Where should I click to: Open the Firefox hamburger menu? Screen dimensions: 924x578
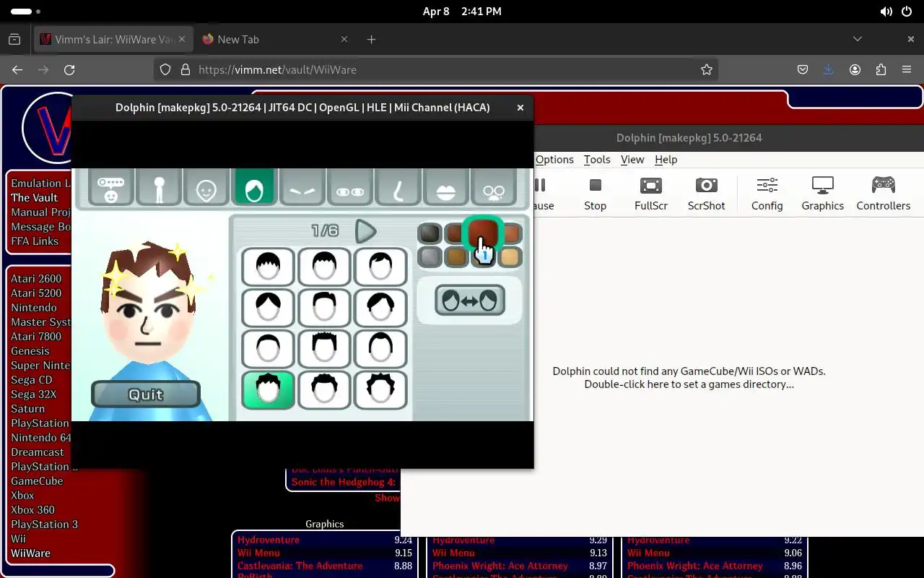[907, 69]
